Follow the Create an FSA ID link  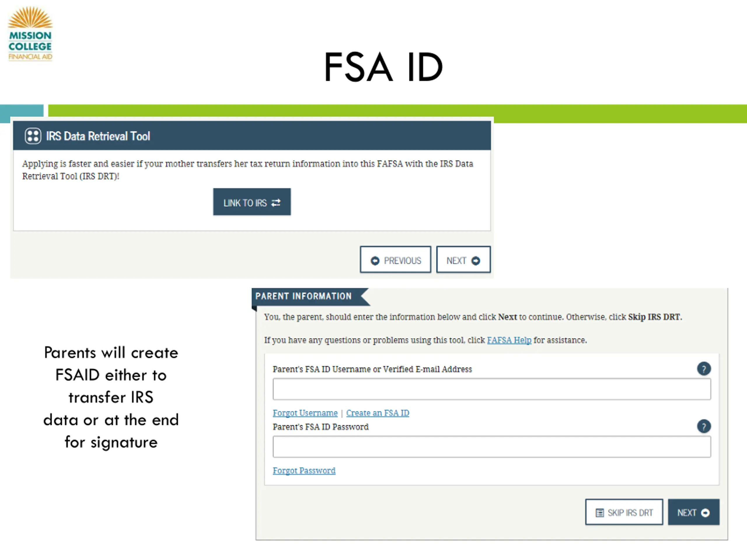[x=378, y=413]
